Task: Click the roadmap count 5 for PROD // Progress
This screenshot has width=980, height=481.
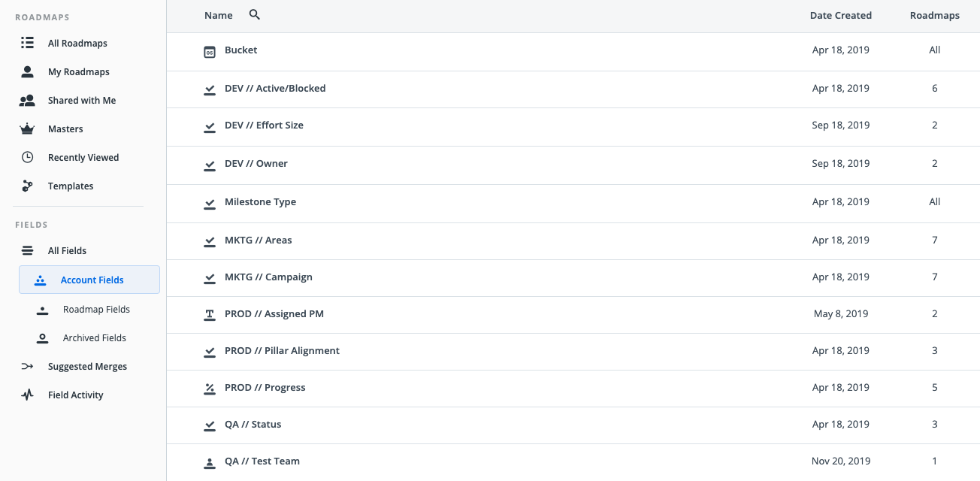Action: [935, 388]
